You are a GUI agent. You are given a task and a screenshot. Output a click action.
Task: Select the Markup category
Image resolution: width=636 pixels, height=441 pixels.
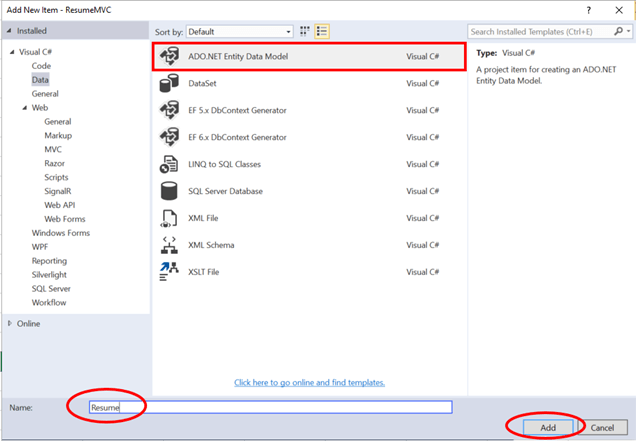pyautogui.click(x=58, y=136)
